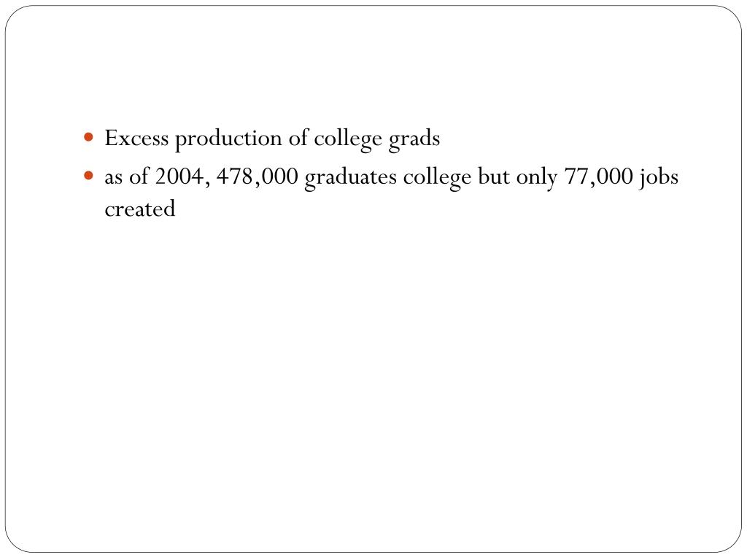Place cursor on the year '2004'
The width and height of the screenshot is (747, 560).
click(x=179, y=176)
